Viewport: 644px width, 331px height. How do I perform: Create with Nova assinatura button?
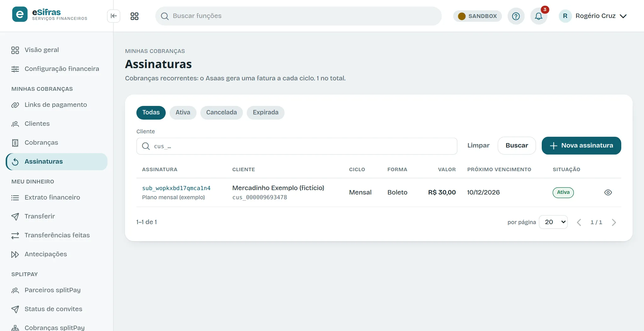[581, 146]
